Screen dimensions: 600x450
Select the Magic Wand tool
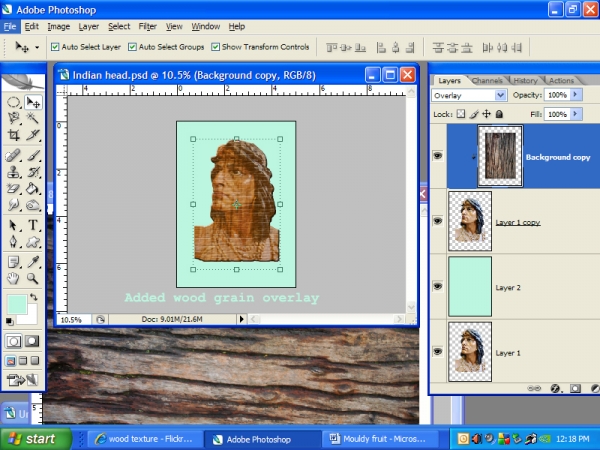pyautogui.click(x=33, y=118)
